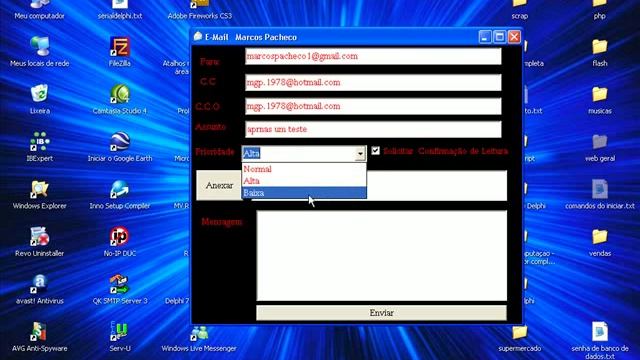Viewport: 640px width, 360px height.
Task: Open Windows Explorer shortcut
Action: click(39, 194)
